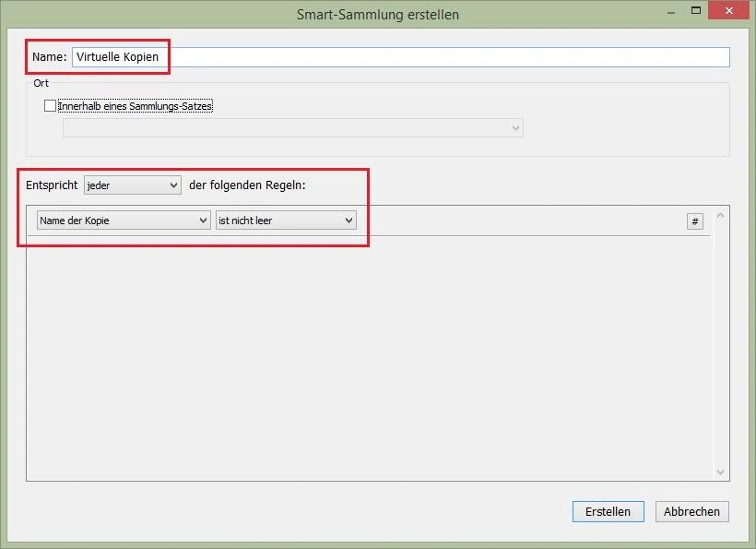This screenshot has height=549, width=756.
Task: Click the # add rule button
Action: click(x=695, y=221)
